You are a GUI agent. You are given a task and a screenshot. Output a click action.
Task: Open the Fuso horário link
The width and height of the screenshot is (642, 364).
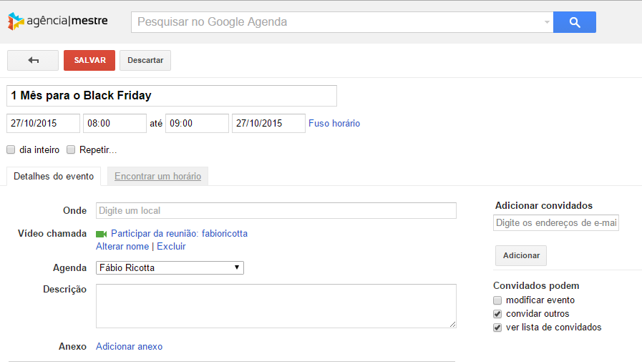[334, 124]
